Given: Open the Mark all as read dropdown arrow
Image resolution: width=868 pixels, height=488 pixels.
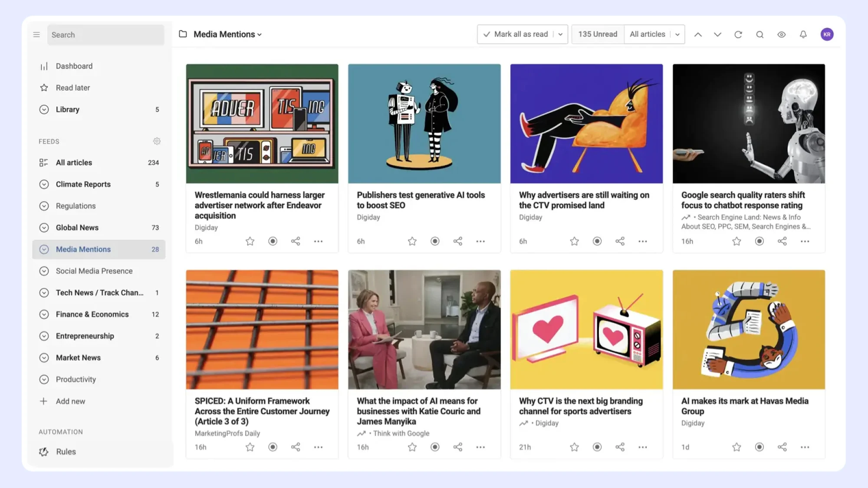Looking at the screenshot, I should point(560,34).
